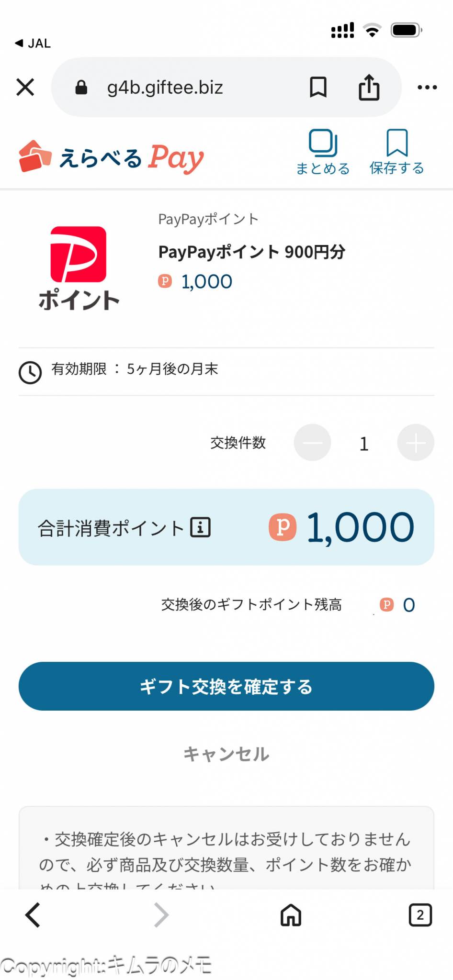
Task: Go back with browser back arrow
Action: point(33,915)
